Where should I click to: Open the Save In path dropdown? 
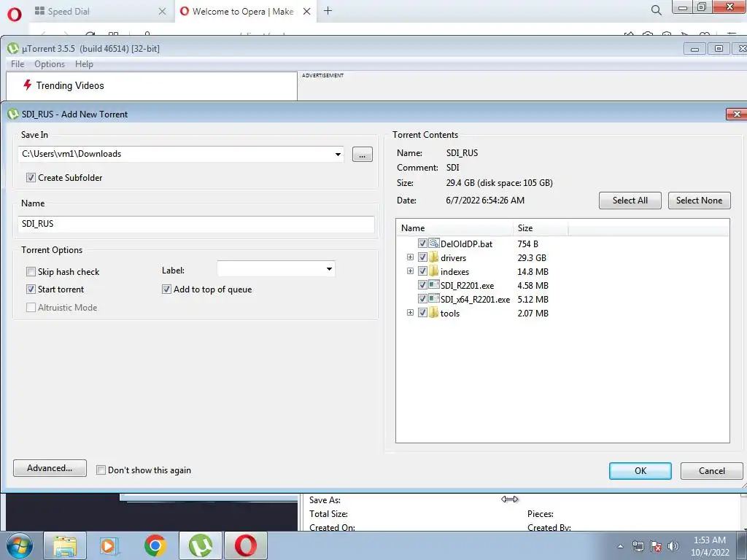(x=338, y=155)
